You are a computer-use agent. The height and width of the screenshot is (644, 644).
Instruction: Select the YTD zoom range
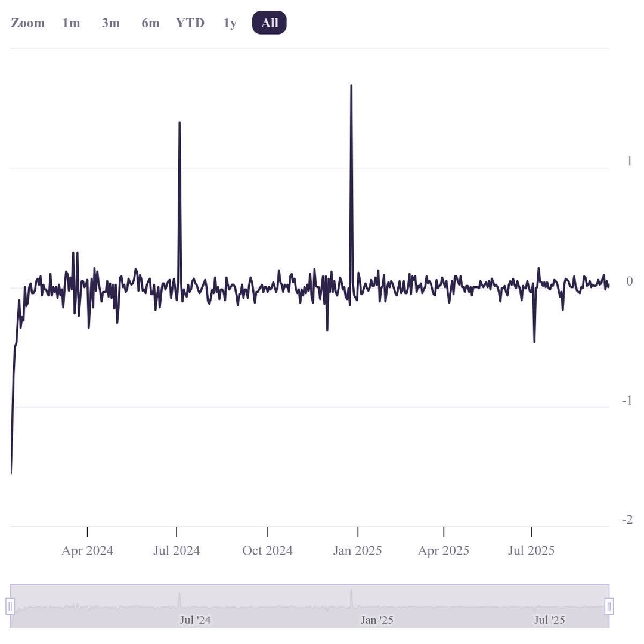190,23
